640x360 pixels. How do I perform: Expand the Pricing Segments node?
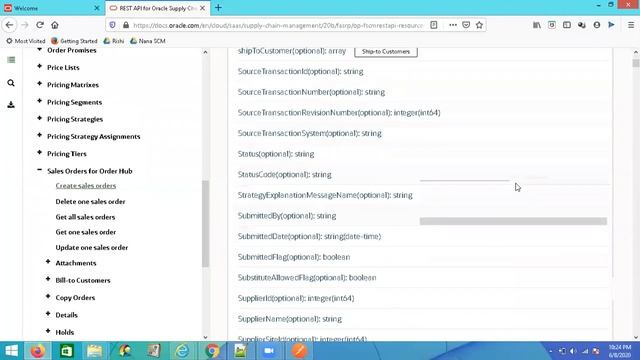[40, 101]
